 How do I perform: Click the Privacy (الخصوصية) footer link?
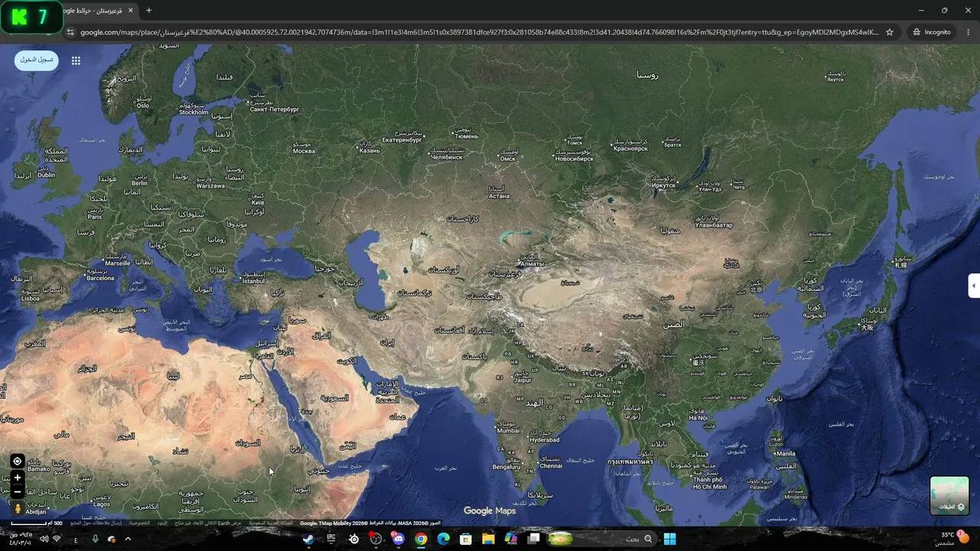(x=140, y=523)
